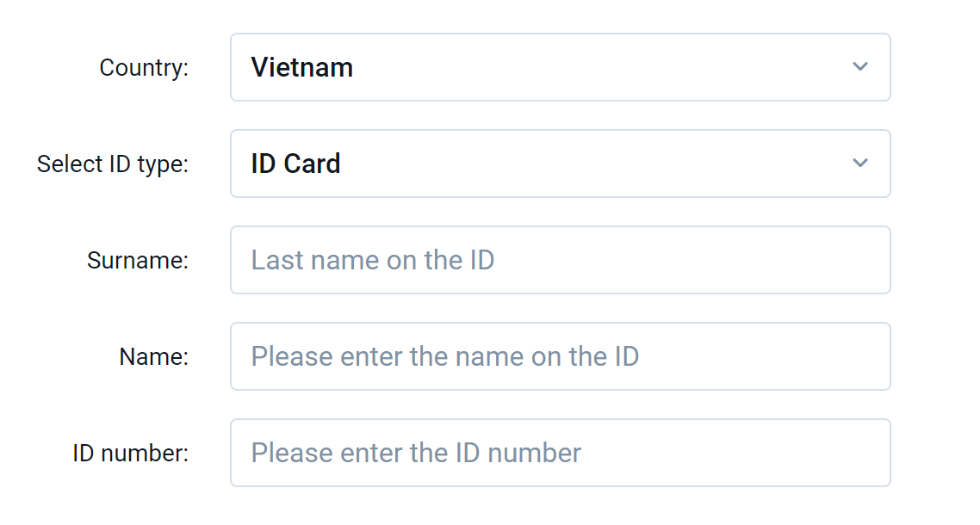Click 'Please enter the ID number' placeholder
This screenshot has height=525, width=980.
pos(416,453)
